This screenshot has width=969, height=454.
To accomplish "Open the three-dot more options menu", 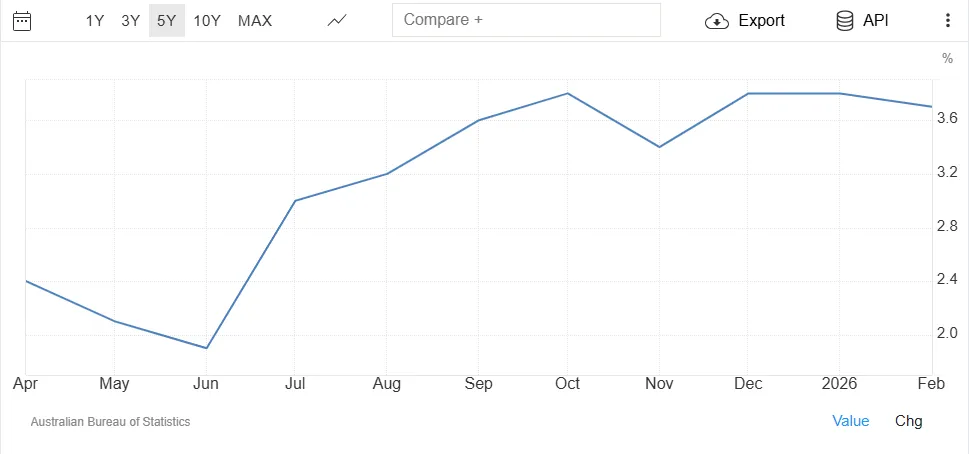I will pyautogui.click(x=948, y=21).
